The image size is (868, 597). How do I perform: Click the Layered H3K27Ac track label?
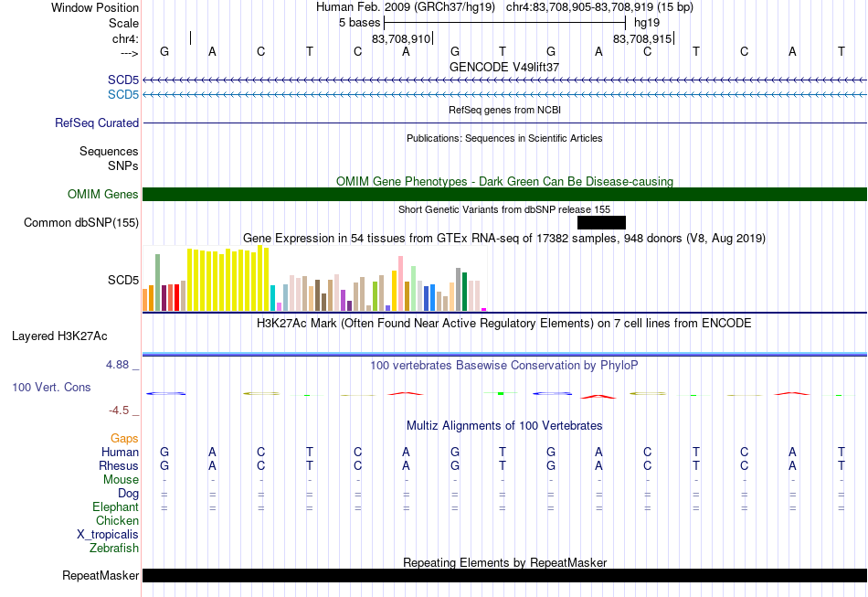[59, 336]
